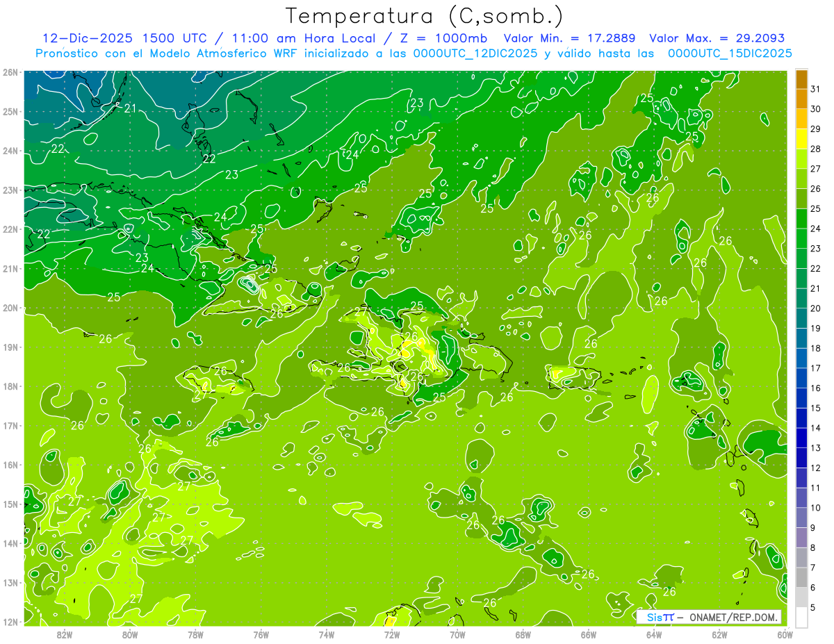Click the '28' color bar label
Viewport: 834px width, 644px height.
(x=816, y=149)
